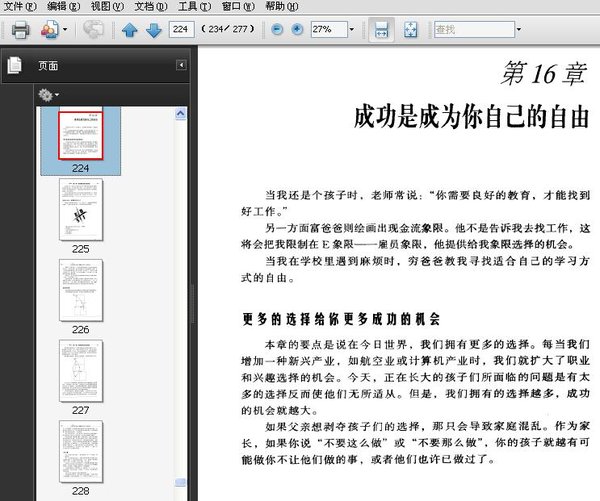Collapse the Pages navigation panel
600x501 pixels.
181,66
